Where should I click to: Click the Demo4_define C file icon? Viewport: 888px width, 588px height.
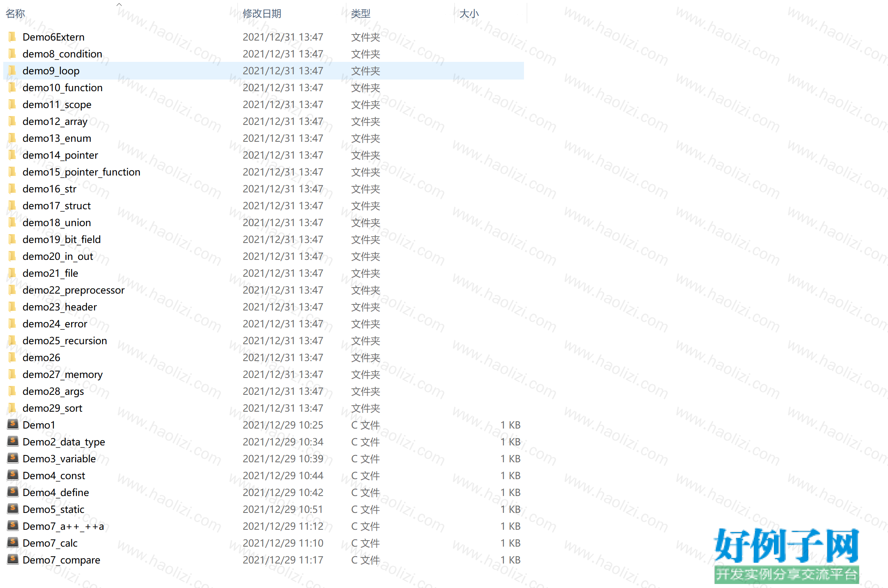tap(13, 492)
